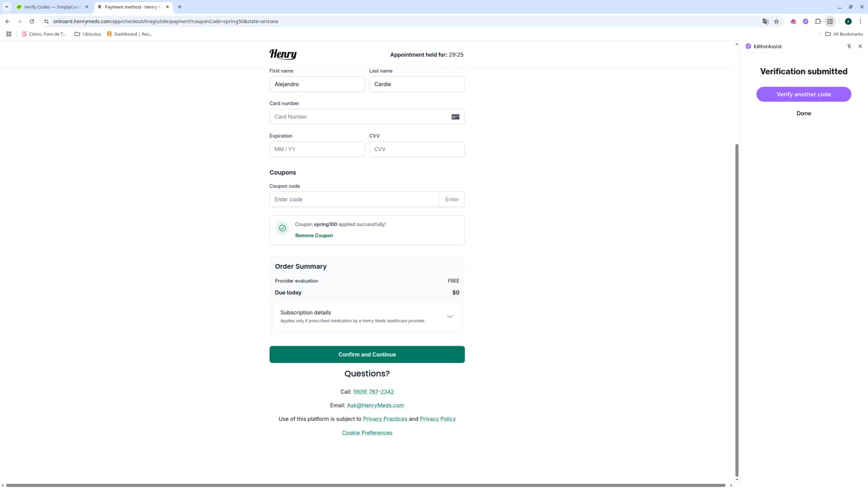
Task: Open the Ubicutus bookmarks folder
Action: tap(88, 34)
